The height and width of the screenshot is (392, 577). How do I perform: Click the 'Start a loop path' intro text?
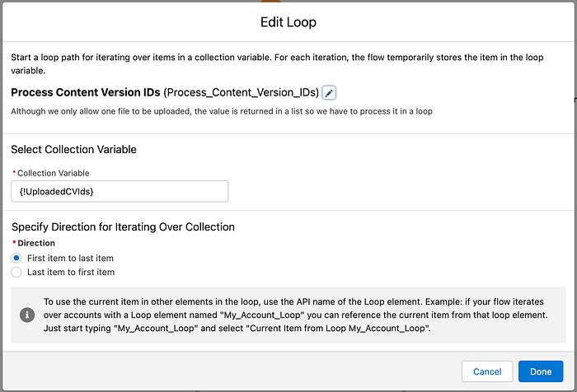pyautogui.click(x=277, y=63)
